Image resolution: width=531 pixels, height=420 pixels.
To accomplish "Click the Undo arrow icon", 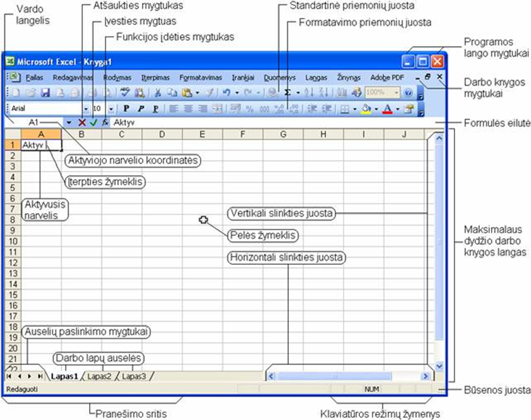I will (x=227, y=92).
